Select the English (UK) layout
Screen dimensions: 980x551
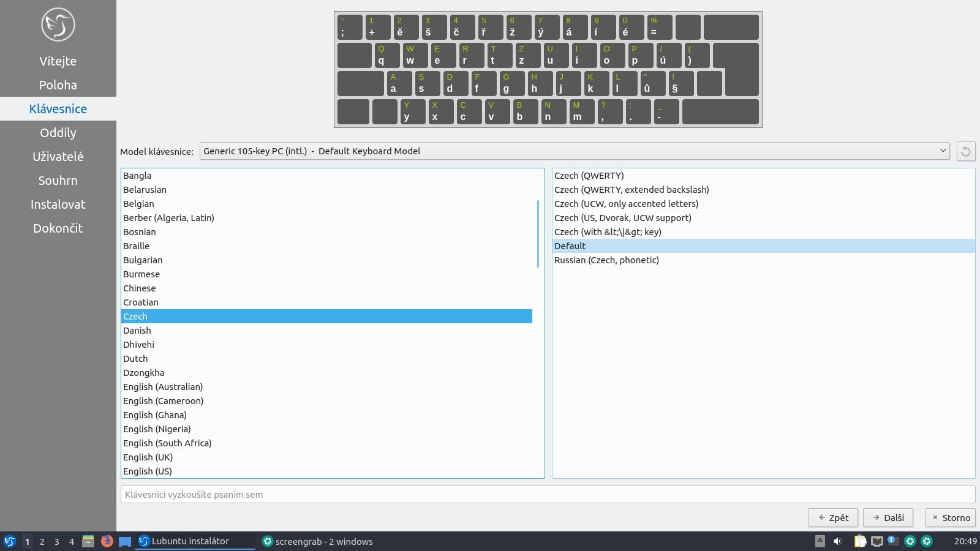(x=326, y=457)
